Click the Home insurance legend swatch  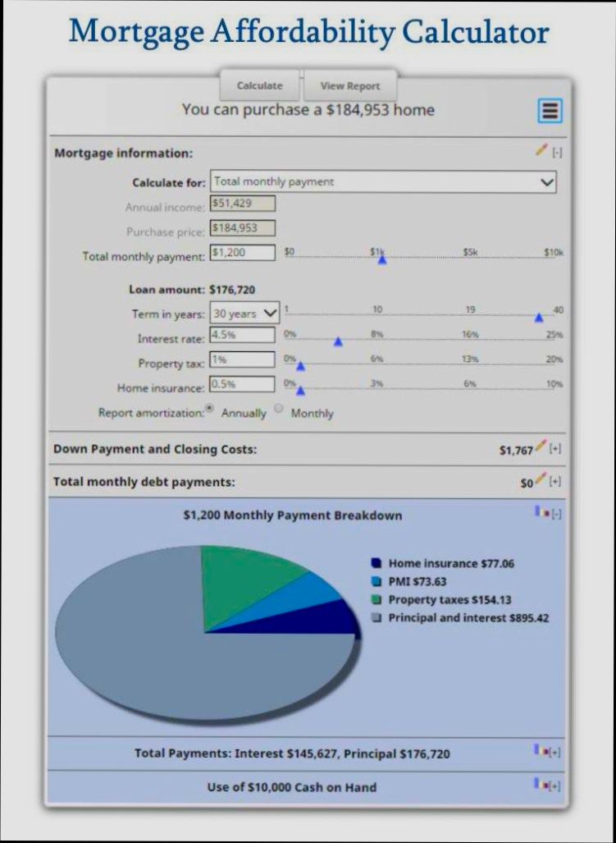point(376,563)
